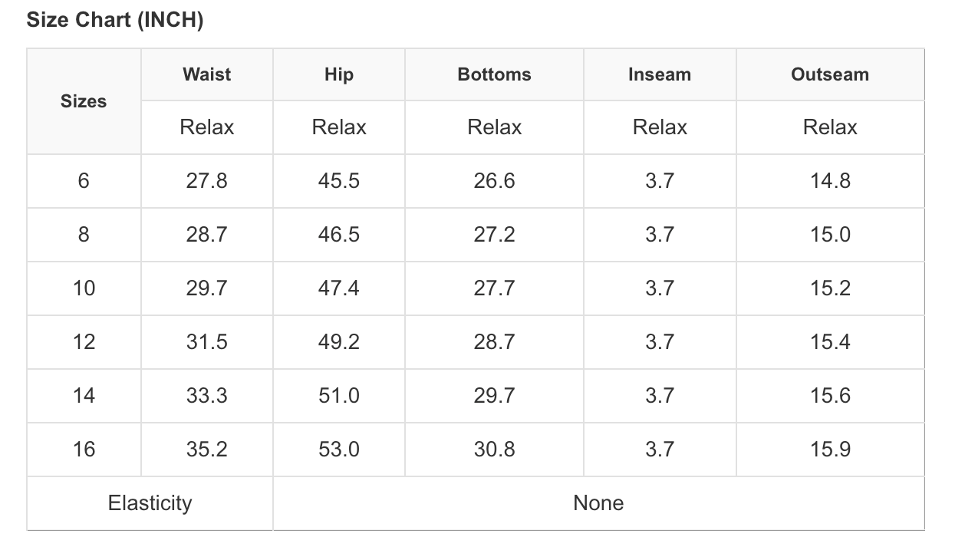The width and height of the screenshot is (965, 560).
Task: Select the Bottoms column header
Action: click(494, 74)
